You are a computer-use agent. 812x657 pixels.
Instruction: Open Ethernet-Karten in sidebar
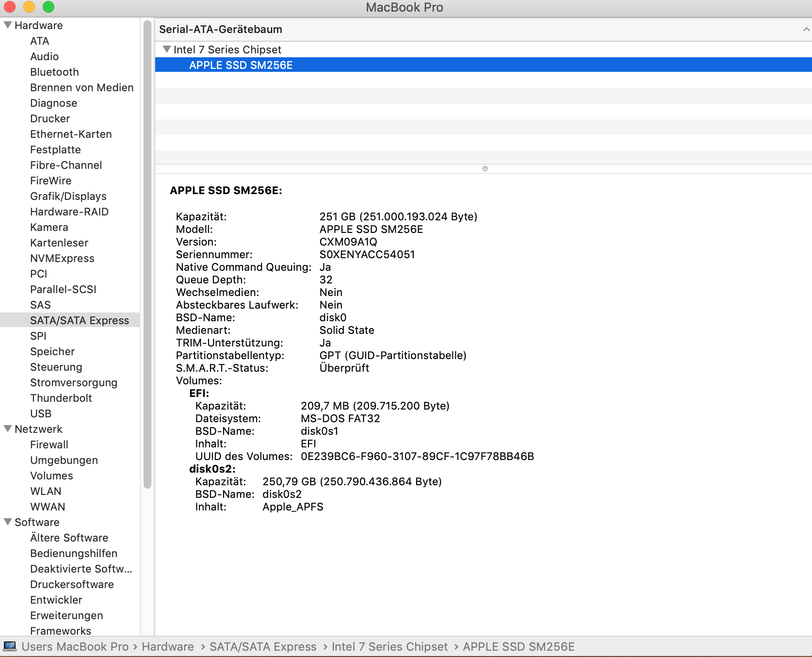coord(71,134)
